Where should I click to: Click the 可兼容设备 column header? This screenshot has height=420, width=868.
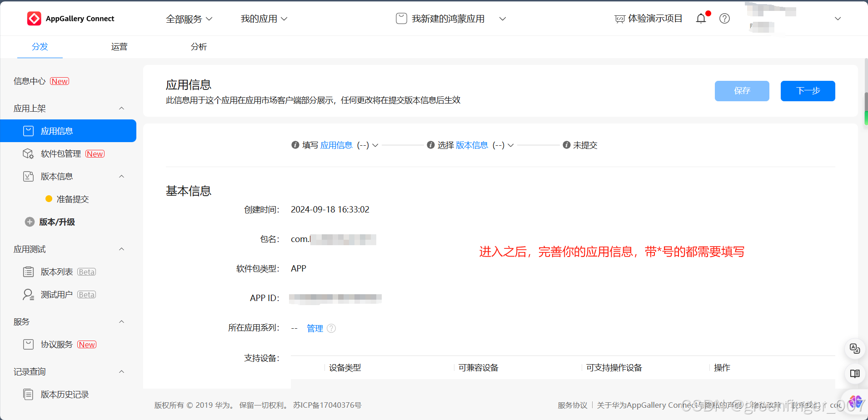pyautogui.click(x=478, y=367)
